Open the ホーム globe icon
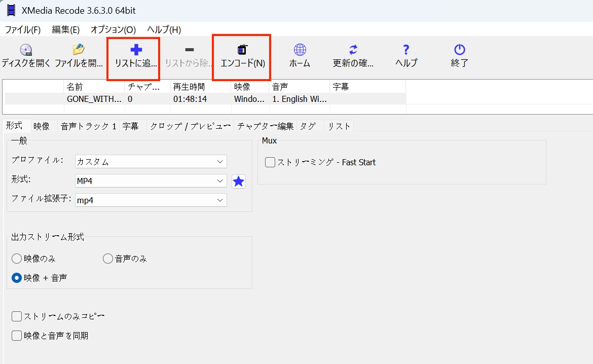This screenshot has height=364, width=593. 300,50
